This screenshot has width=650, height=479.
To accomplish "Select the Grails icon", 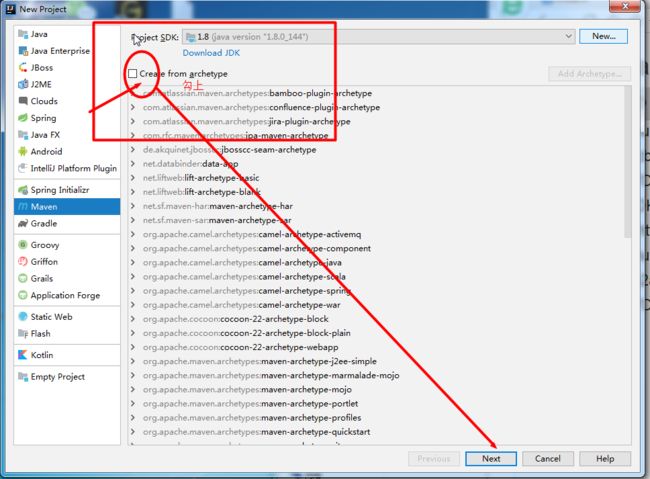I will tap(23, 278).
